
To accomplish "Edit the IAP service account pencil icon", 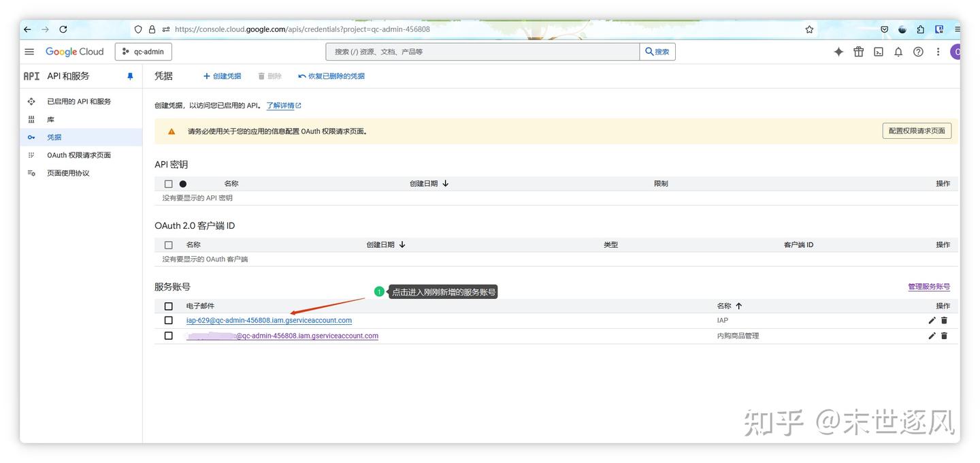I will [932, 320].
